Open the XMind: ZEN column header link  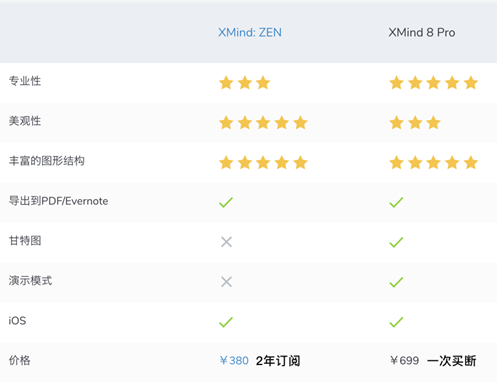250,33
